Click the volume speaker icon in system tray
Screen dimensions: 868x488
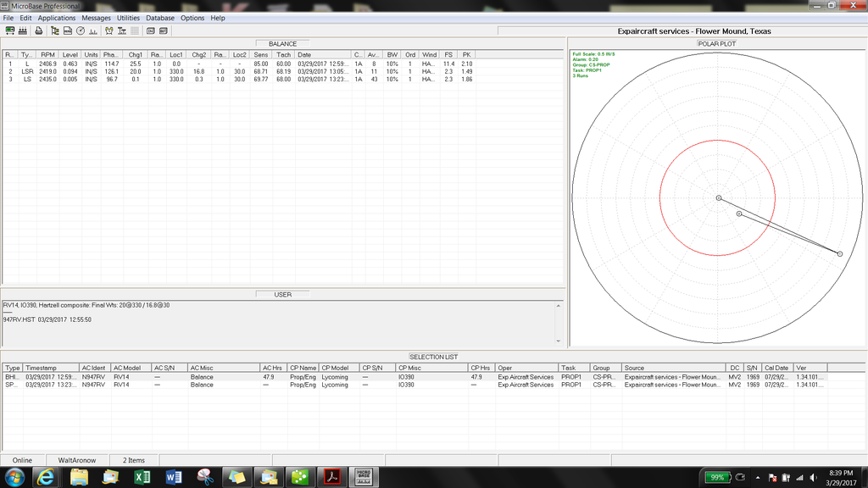812,478
